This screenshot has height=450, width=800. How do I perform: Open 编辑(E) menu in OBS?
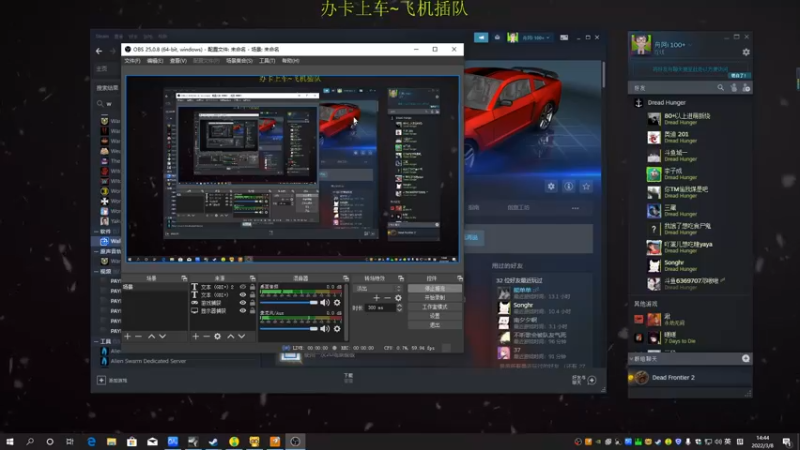coord(155,61)
